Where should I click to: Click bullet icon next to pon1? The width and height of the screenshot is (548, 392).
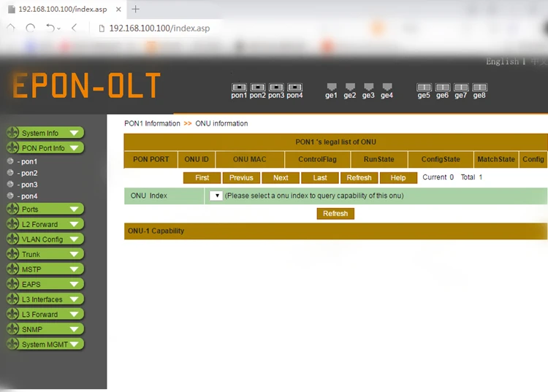pos(10,161)
